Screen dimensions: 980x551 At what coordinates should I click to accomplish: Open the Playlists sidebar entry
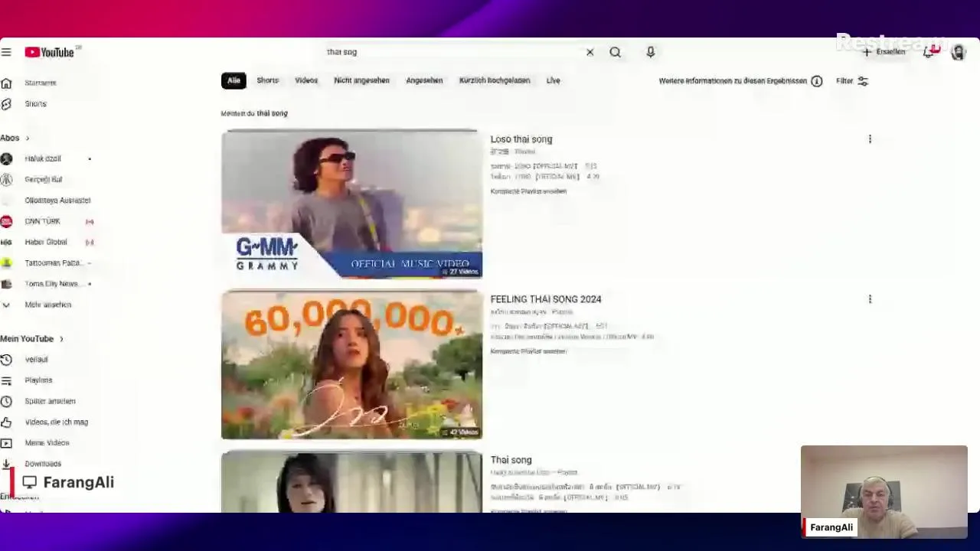click(x=38, y=380)
